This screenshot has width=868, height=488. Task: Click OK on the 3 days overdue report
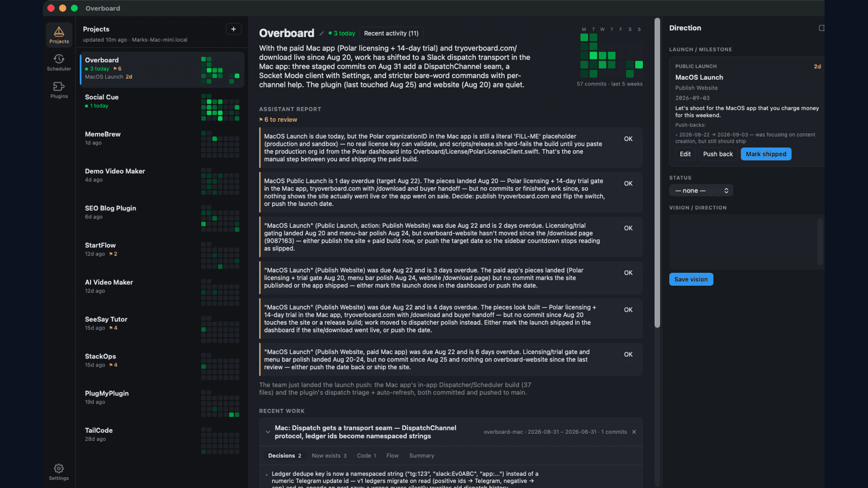[x=628, y=273]
